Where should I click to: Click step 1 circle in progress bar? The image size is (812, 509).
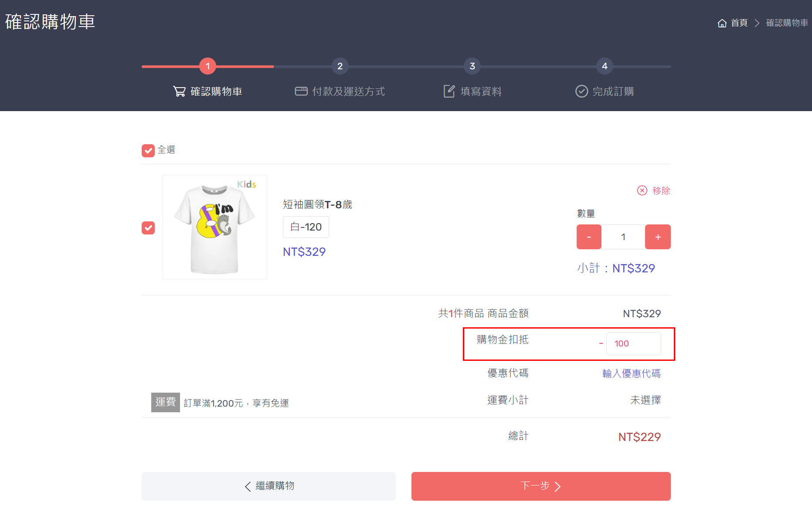208,66
